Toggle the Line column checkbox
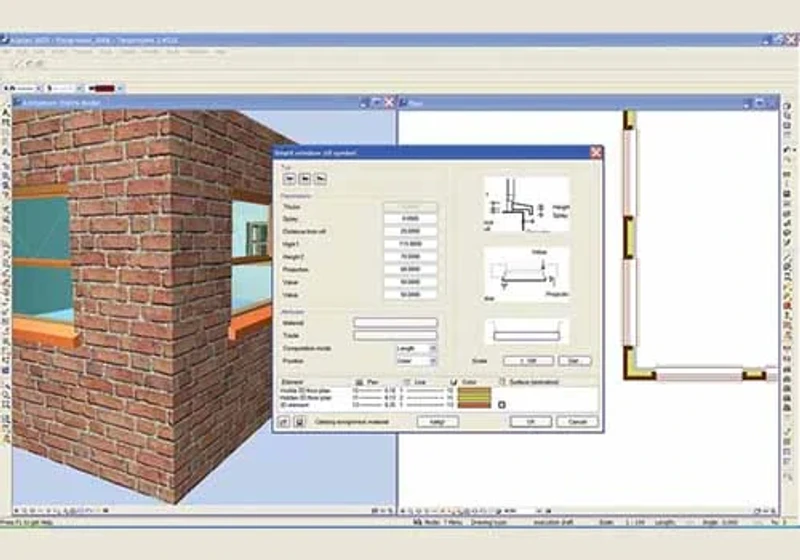Screen dimensions: 800x560 [407, 382]
